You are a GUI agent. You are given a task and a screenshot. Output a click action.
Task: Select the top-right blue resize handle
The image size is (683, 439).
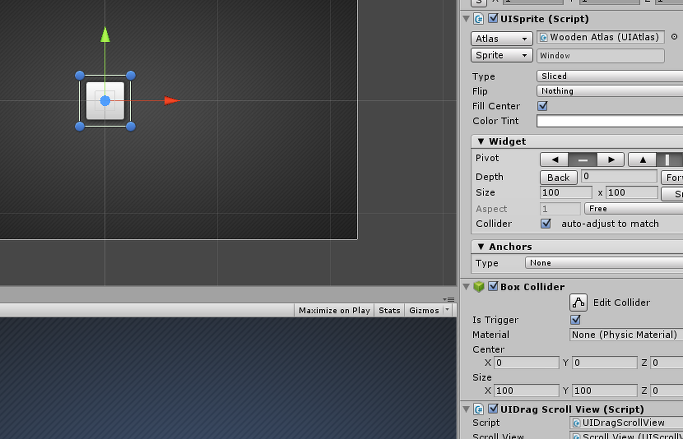tap(130, 76)
